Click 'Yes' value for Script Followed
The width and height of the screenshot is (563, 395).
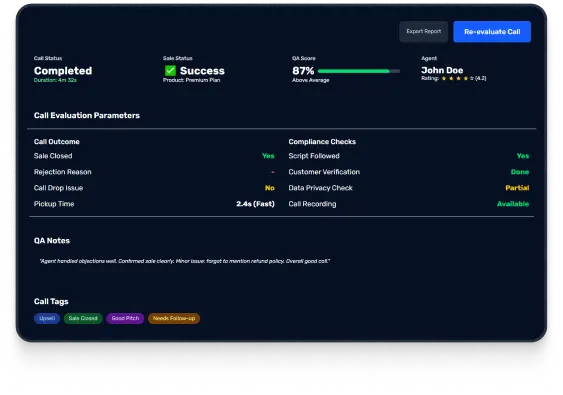523,156
